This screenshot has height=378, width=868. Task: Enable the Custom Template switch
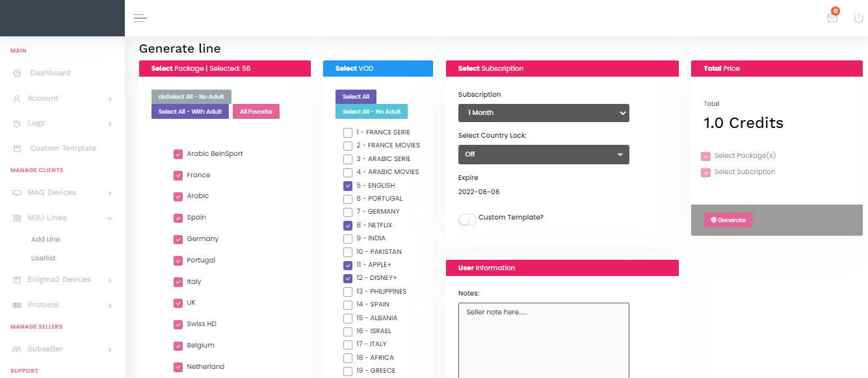tap(467, 219)
